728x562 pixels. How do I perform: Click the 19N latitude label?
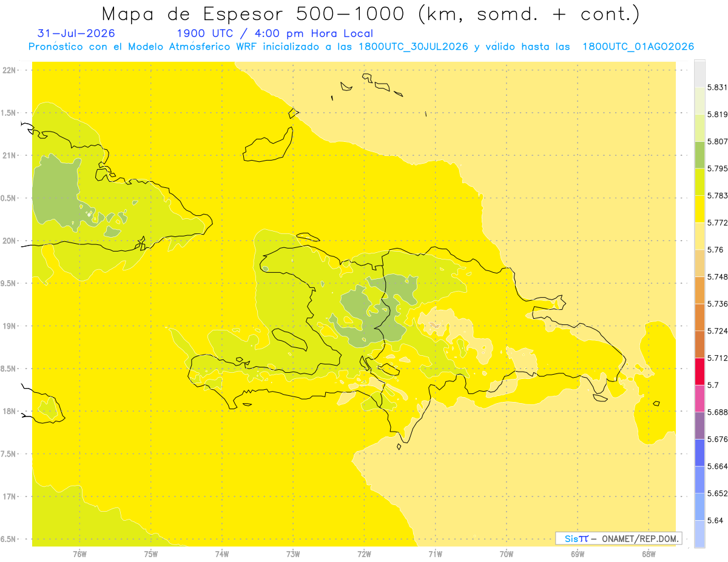pyautogui.click(x=8, y=326)
